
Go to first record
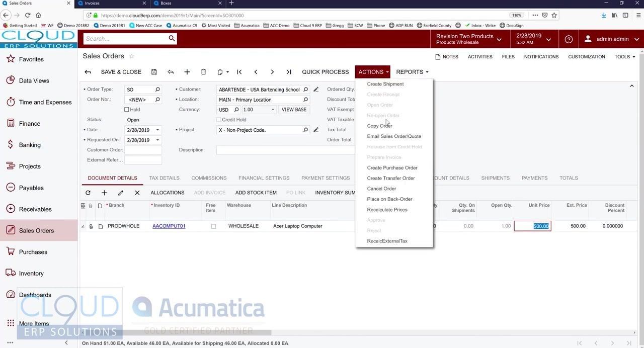(239, 72)
